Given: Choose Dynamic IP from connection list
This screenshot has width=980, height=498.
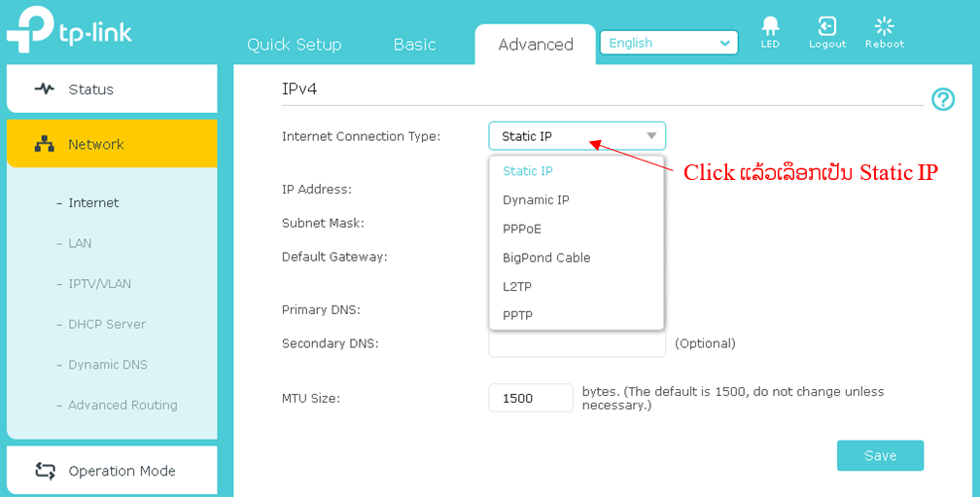Looking at the screenshot, I should point(536,200).
